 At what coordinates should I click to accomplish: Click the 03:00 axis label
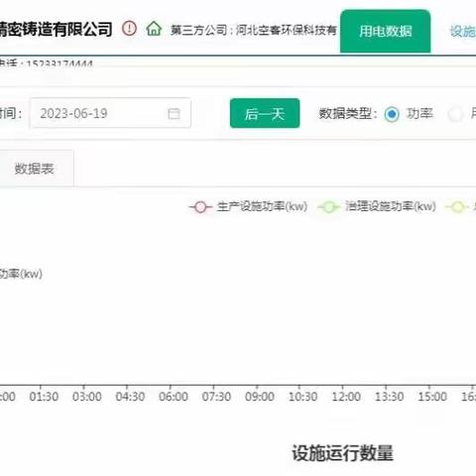pyautogui.click(x=87, y=397)
